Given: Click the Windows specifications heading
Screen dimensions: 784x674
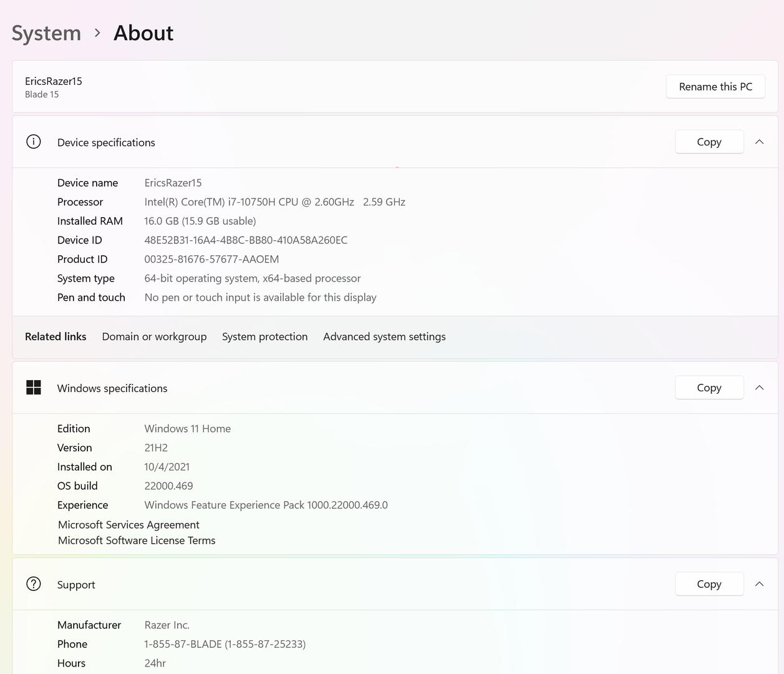Looking at the screenshot, I should (112, 388).
